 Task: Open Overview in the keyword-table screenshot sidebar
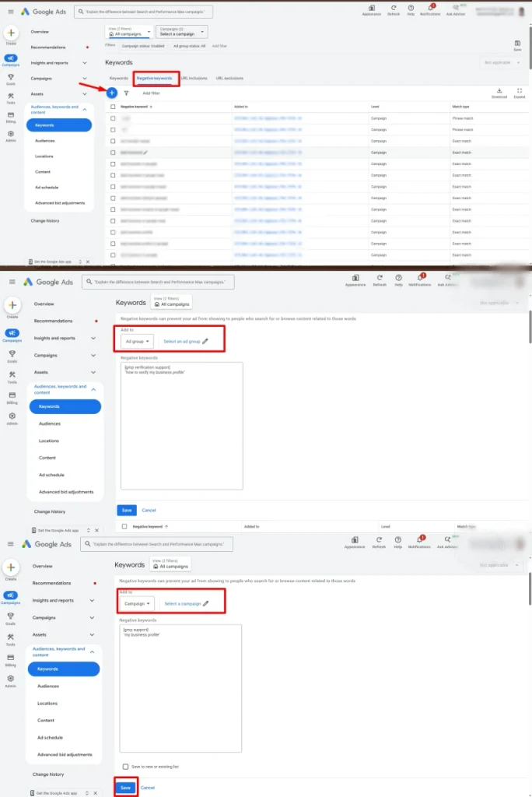(40, 31)
